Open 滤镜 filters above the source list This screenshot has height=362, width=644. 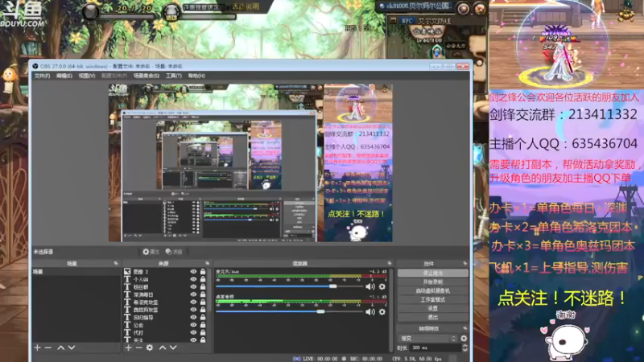pyautogui.click(x=174, y=252)
